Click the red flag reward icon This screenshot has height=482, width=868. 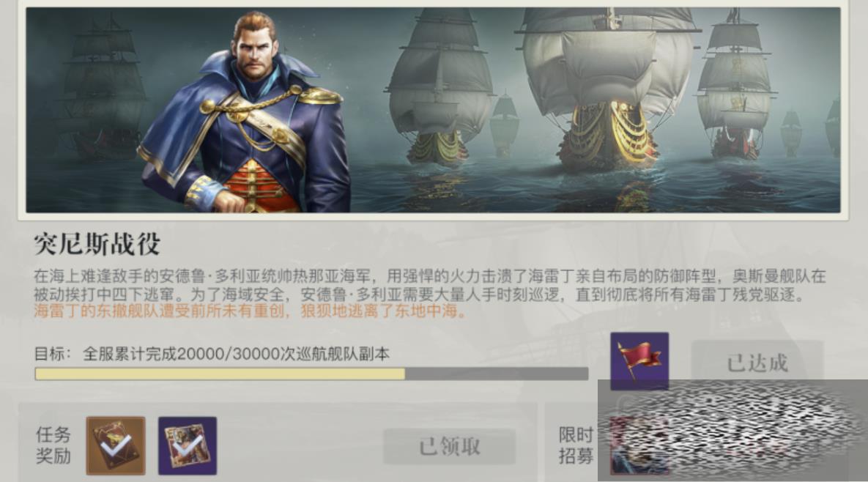[639, 361]
